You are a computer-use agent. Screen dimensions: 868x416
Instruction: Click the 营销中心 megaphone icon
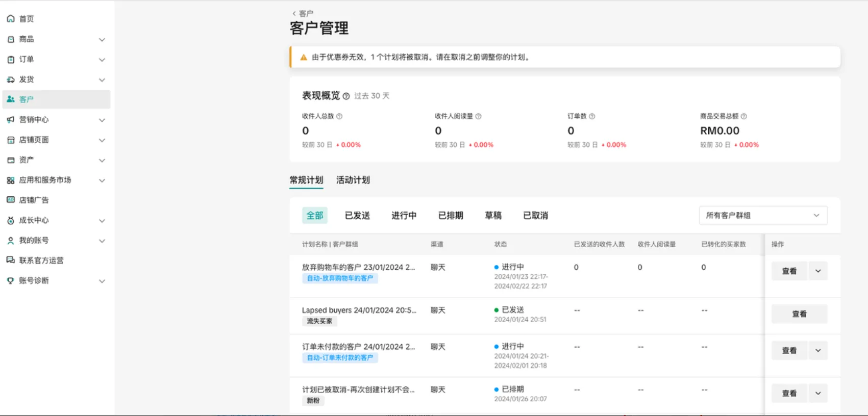(11, 120)
